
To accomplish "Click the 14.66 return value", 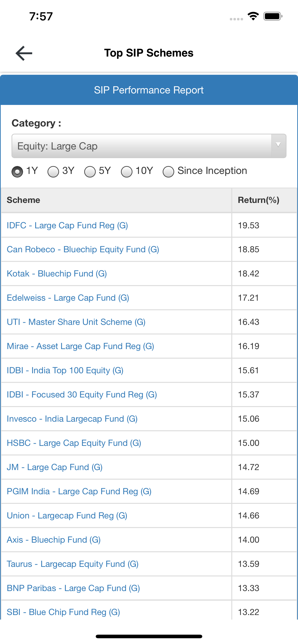I will (x=248, y=516).
